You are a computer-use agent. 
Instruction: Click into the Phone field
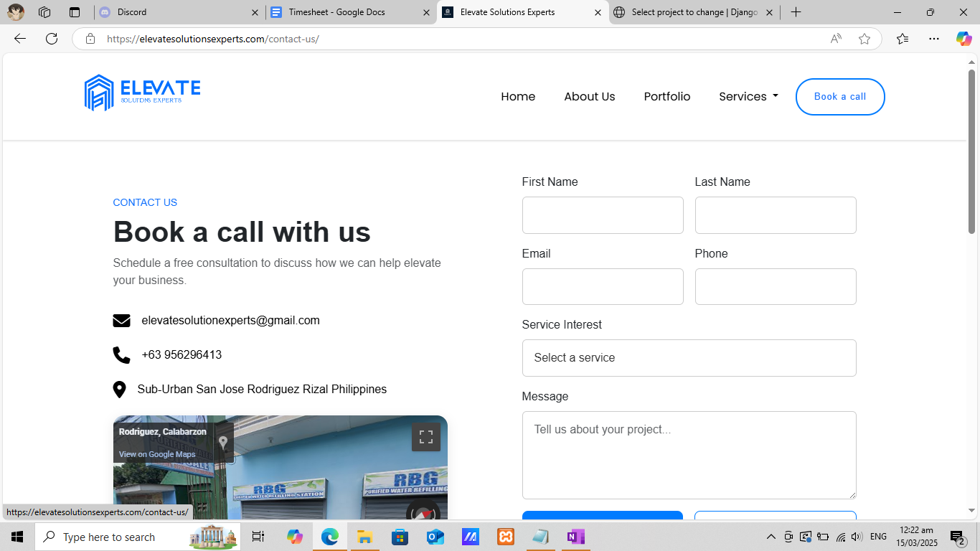(776, 286)
